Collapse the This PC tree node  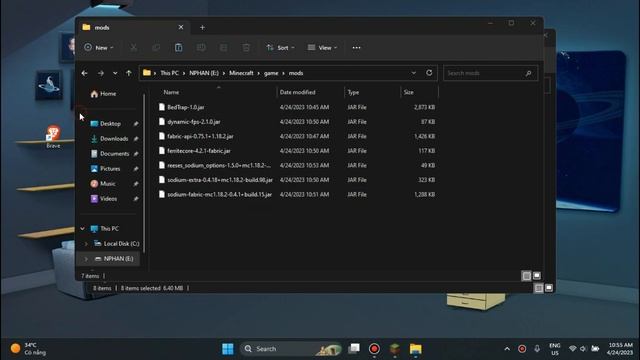[x=82, y=229]
